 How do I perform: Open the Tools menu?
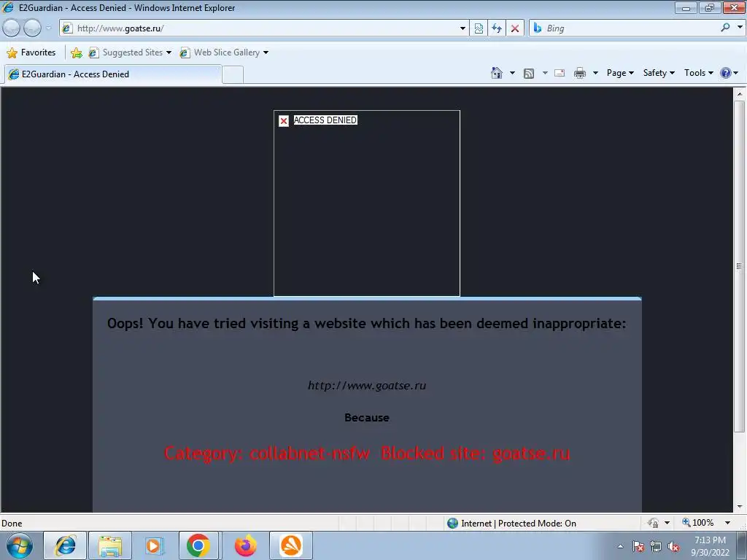tap(699, 73)
